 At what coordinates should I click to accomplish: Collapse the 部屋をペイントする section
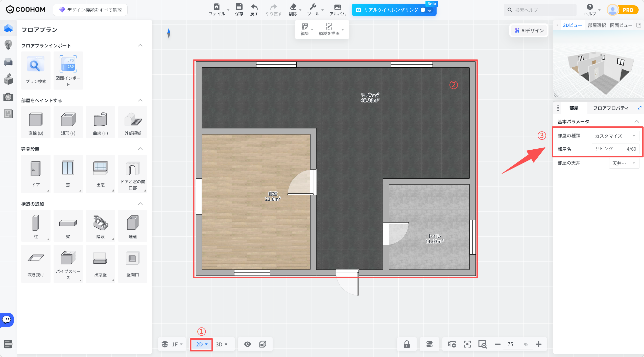click(140, 100)
